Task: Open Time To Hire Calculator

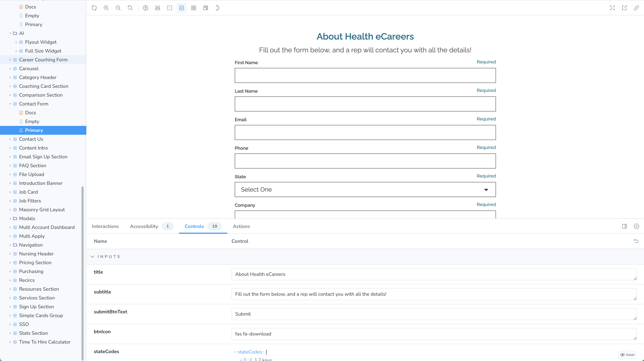Action: [45, 342]
